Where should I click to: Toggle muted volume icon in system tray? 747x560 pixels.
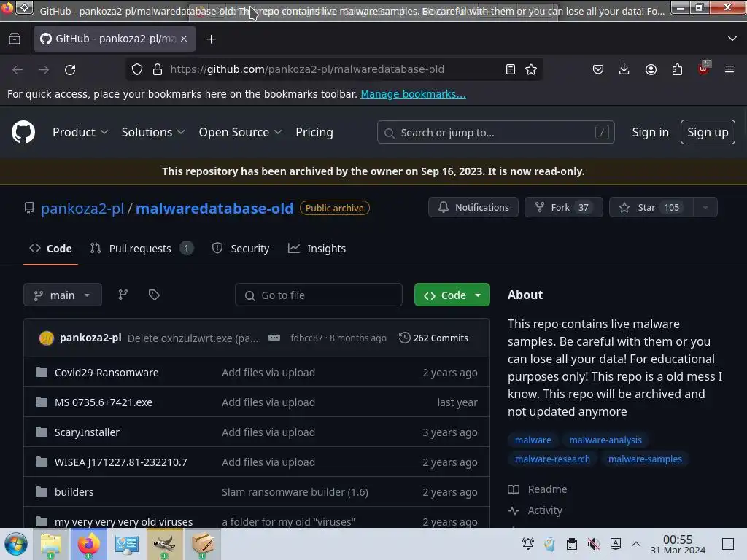(594, 543)
